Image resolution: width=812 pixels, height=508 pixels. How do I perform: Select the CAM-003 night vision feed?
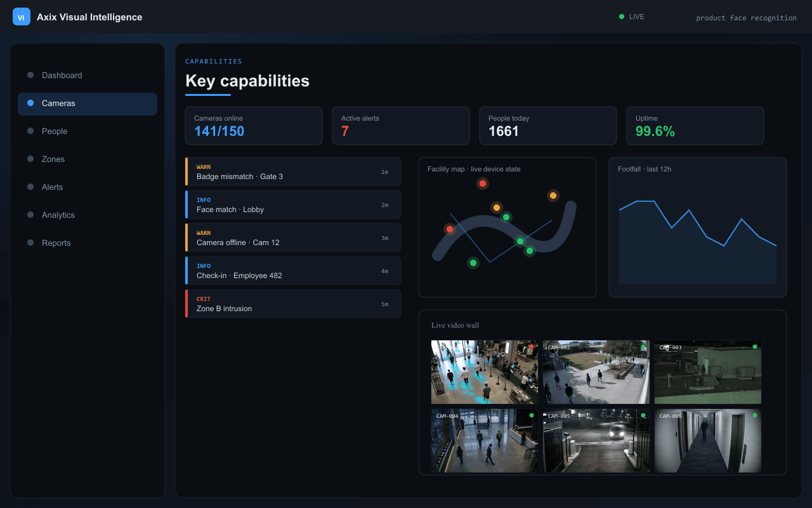[708, 372]
